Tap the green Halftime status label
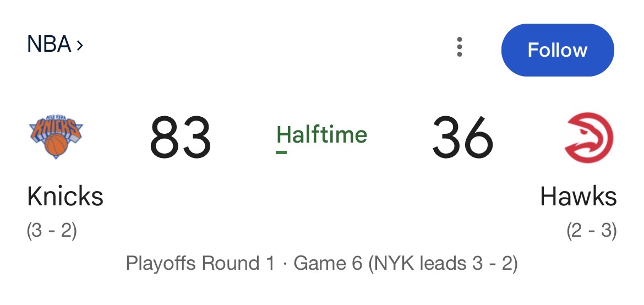Viewport: 644px width, 305px height. (321, 134)
